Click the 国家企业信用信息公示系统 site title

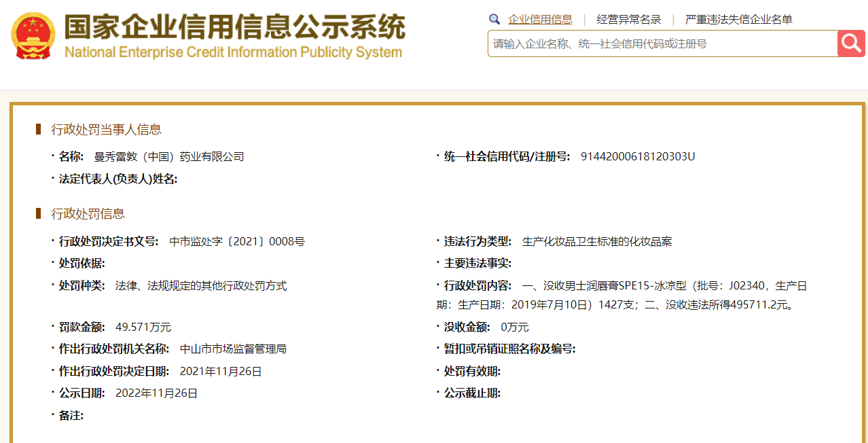click(235, 26)
